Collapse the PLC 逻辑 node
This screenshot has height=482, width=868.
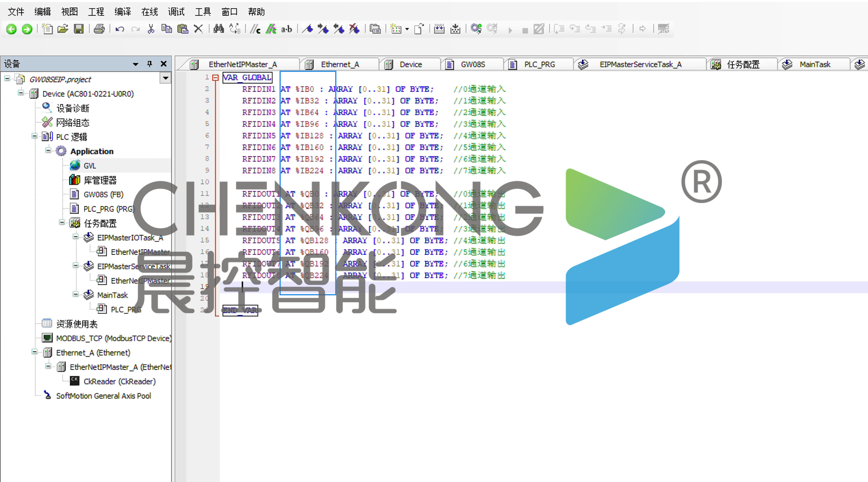35,136
